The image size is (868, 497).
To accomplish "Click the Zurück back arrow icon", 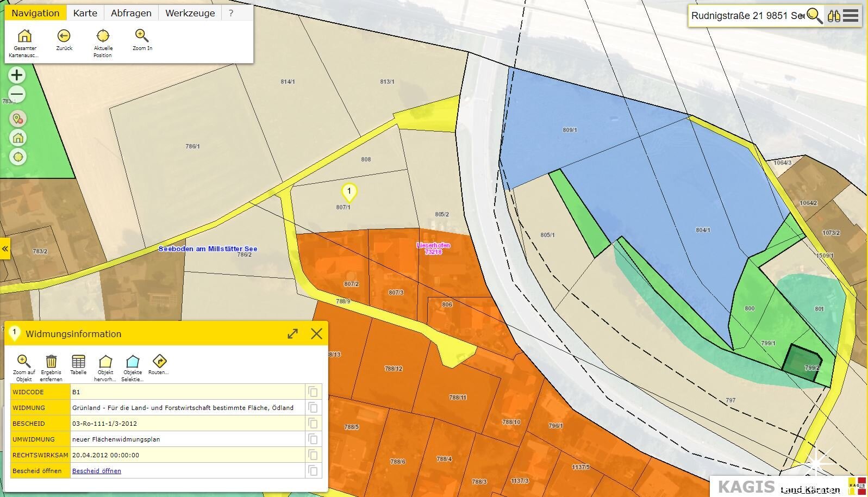I will tap(64, 36).
